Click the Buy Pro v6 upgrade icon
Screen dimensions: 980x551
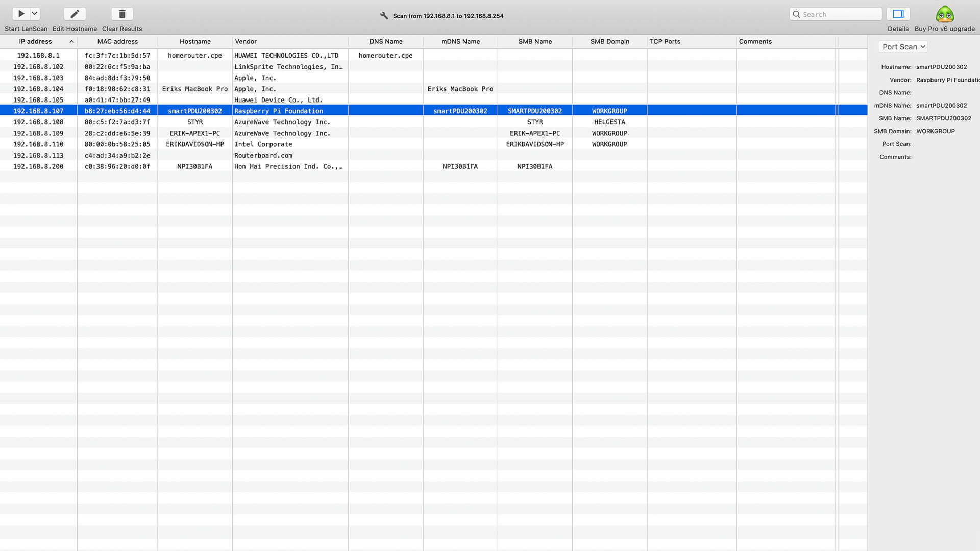tap(945, 14)
